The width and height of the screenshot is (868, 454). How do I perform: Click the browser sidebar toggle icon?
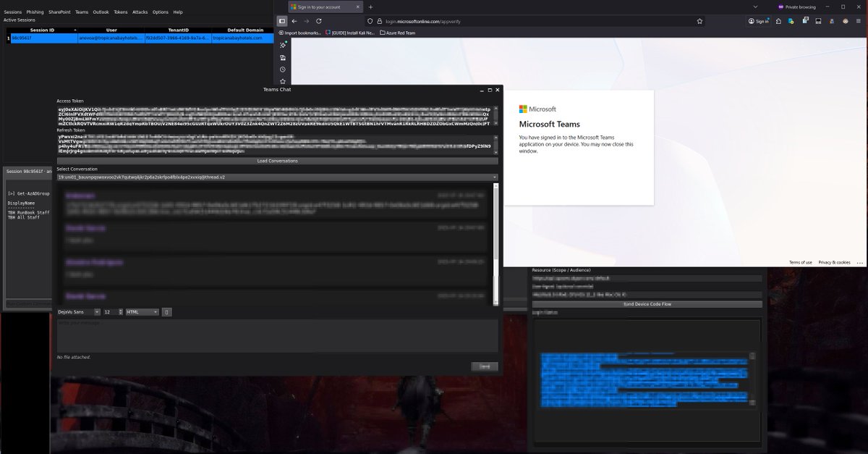click(x=282, y=21)
